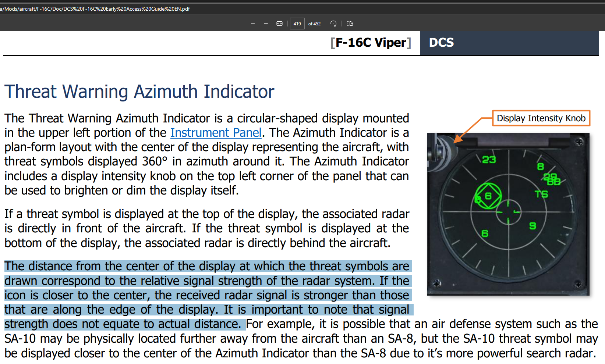605x364 pixels.
Task: Click the paragraph starting 'If a threat symbol'
Action: (x=206, y=228)
